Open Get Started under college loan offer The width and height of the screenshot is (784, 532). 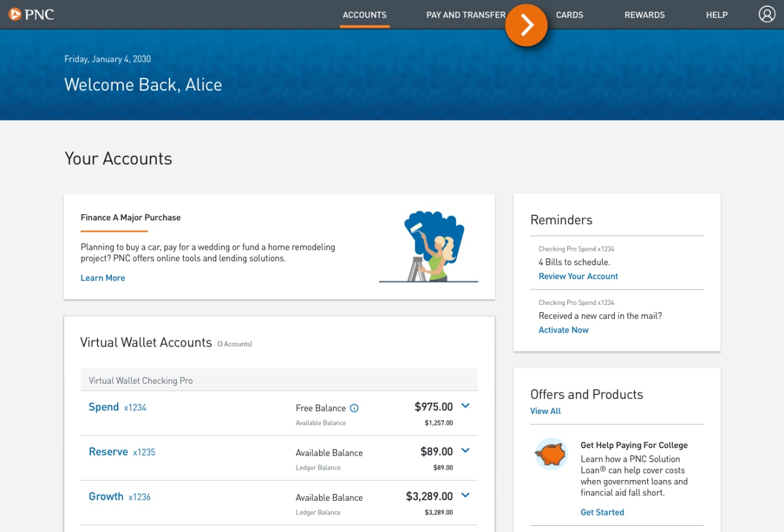click(602, 512)
